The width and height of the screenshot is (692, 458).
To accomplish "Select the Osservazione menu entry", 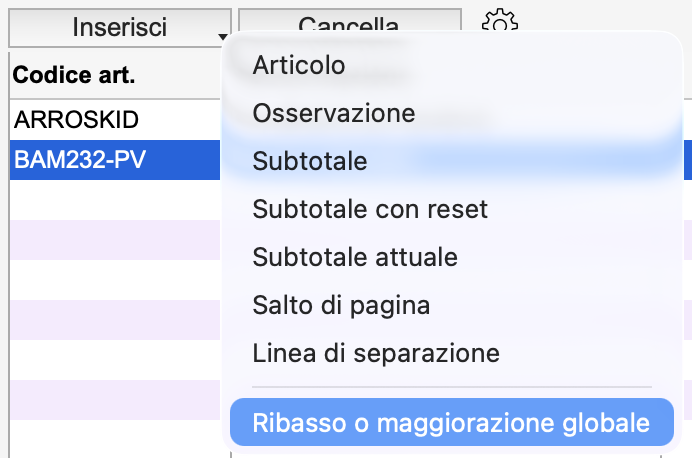I will tap(334, 113).
